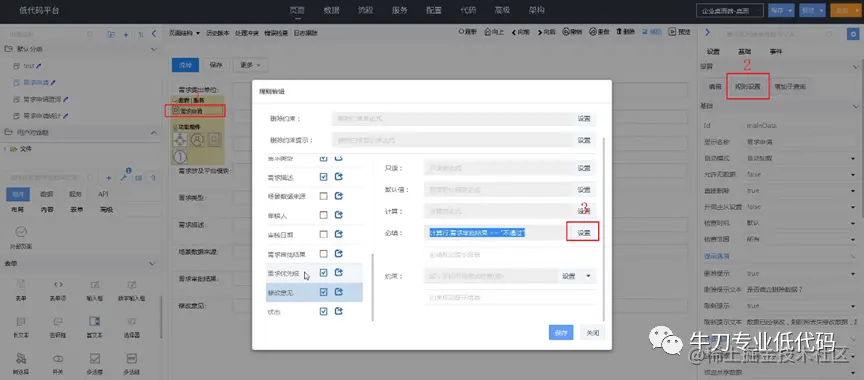The height and width of the screenshot is (380, 864).
Task: Pick the 长文本 form component icon
Action: click(21, 321)
